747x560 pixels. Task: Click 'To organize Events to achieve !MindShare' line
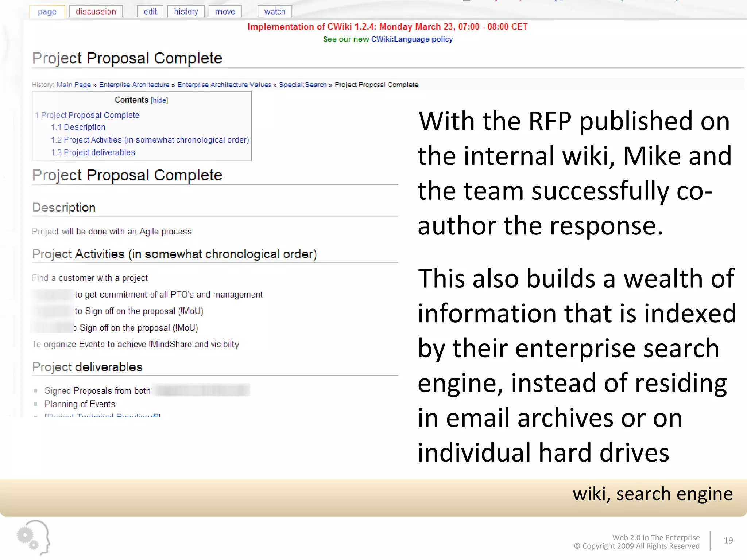(x=135, y=345)
